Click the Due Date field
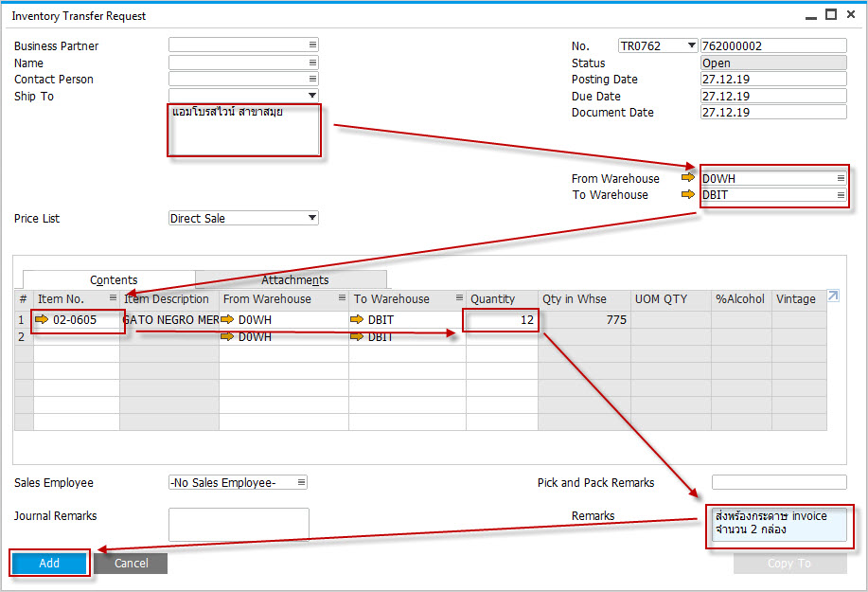 click(773, 96)
